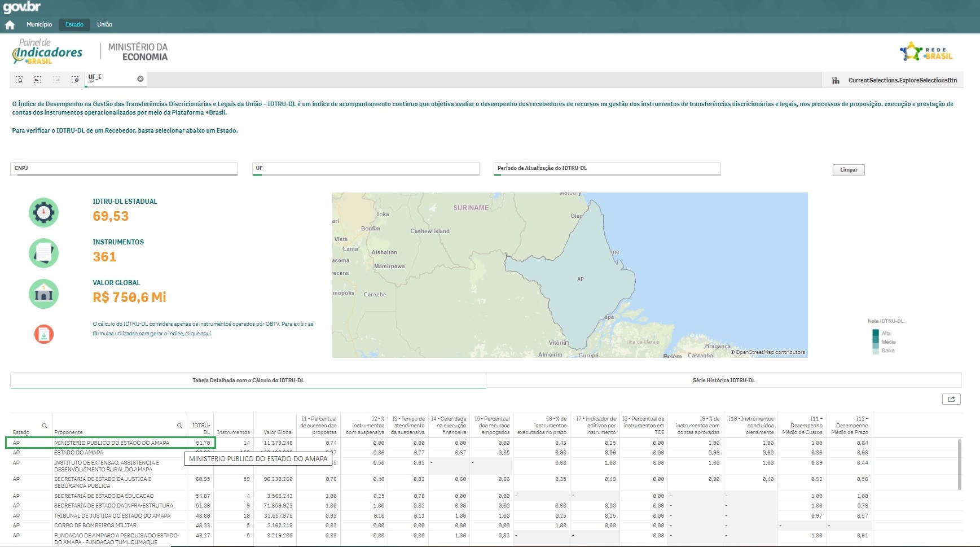Sort table by IDTRU-DL column header

click(x=201, y=428)
